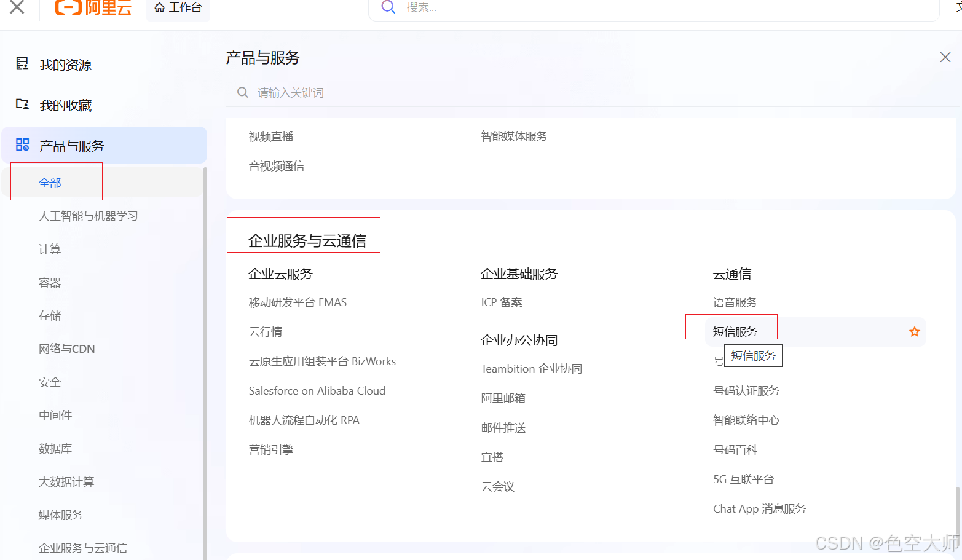Open ICP 备案 service
Image resolution: width=962 pixels, height=560 pixels.
(x=502, y=302)
